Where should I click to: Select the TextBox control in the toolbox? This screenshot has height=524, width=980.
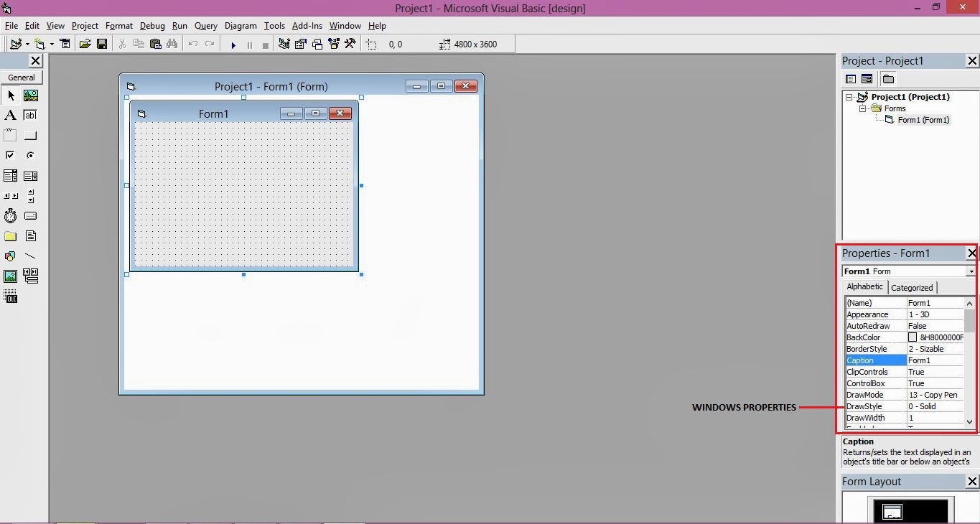(x=30, y=115)
